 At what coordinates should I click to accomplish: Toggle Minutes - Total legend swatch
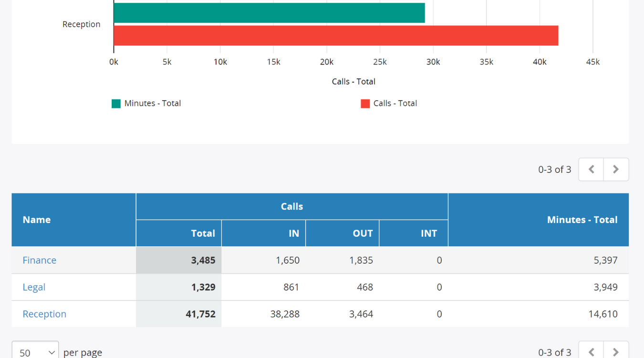pos(116,104)
